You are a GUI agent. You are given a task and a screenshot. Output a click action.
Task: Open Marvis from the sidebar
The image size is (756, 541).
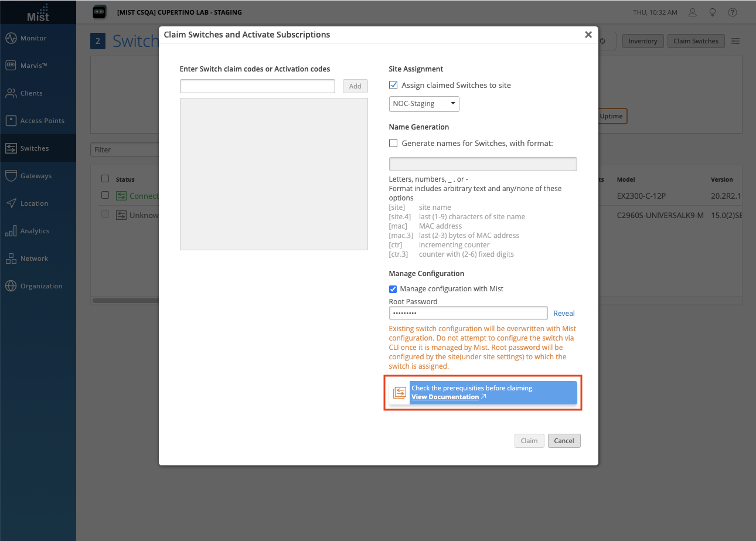click(x=38, y=66)
